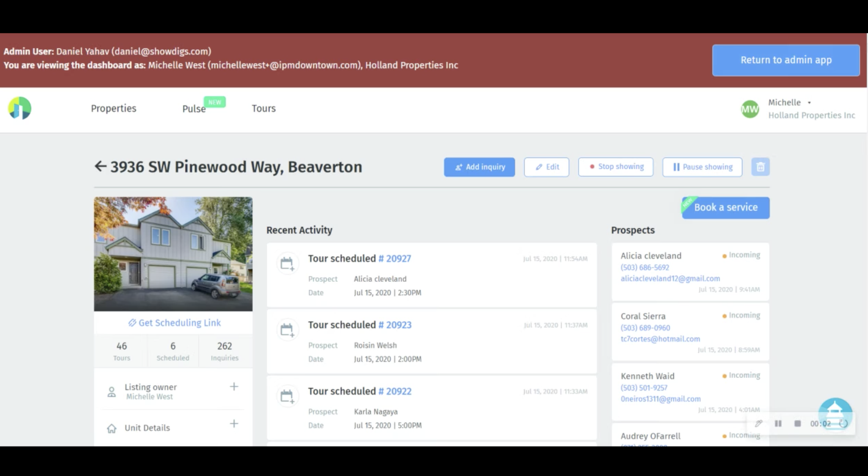Click phone number (503) 686-5692
This screenshot has width=868, height=476.
(x=645, y=267)
